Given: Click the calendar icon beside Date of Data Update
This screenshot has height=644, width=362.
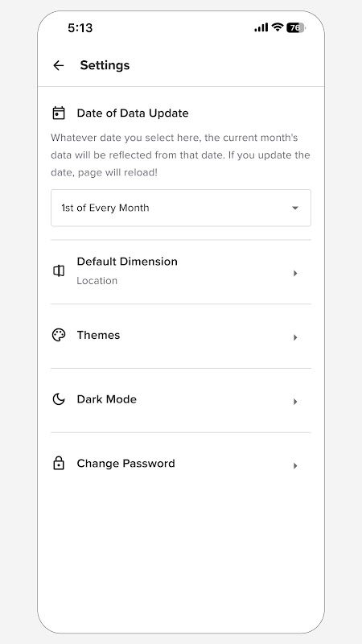Looking at the screenshot, I should (59, 113).
